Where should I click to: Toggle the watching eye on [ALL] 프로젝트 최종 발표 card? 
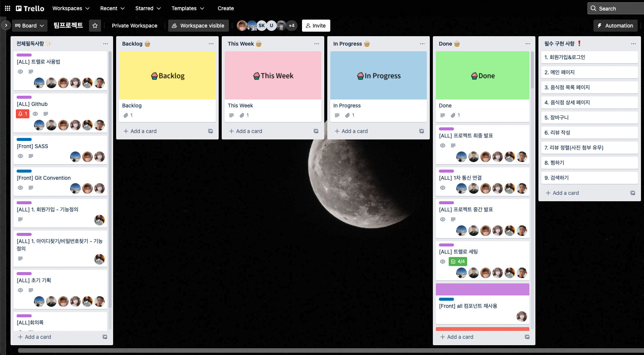[x=442, y=145]
